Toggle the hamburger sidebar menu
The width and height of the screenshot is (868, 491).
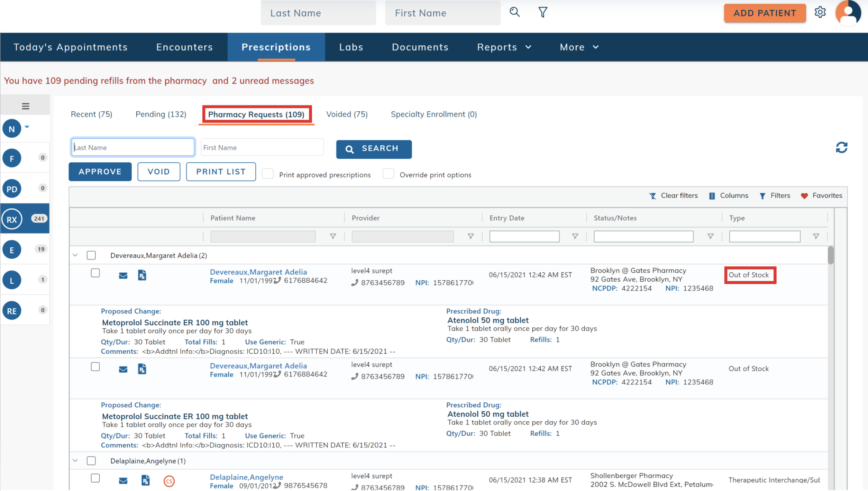click(x=25, y=106)
